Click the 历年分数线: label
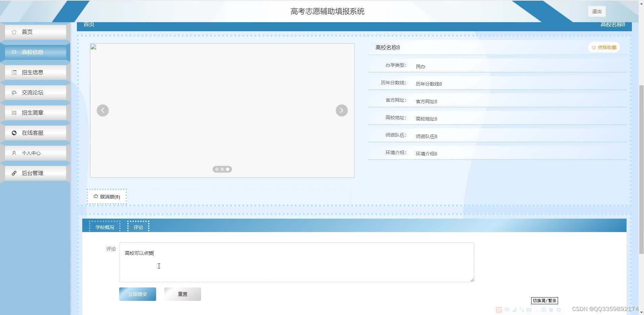Screen dimensions: 644x315 point(394,83)
